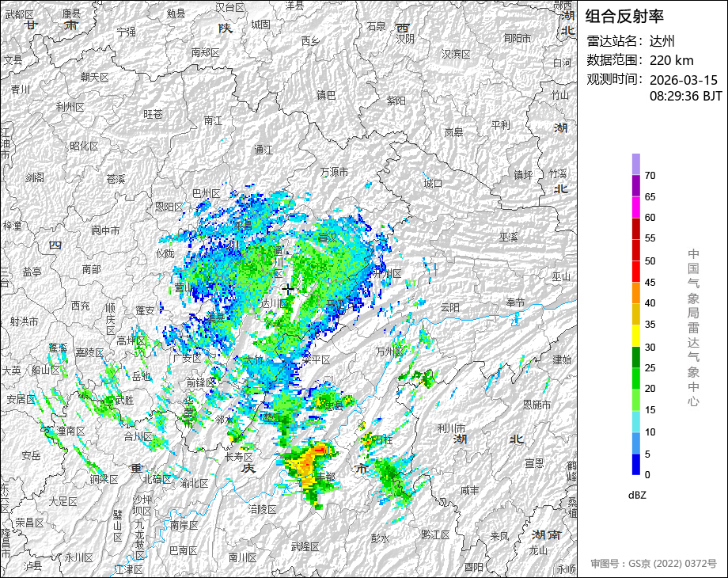Click the '巴州区' map label
The width and height of the screenshot is (728, 578).
coord(207,193)
